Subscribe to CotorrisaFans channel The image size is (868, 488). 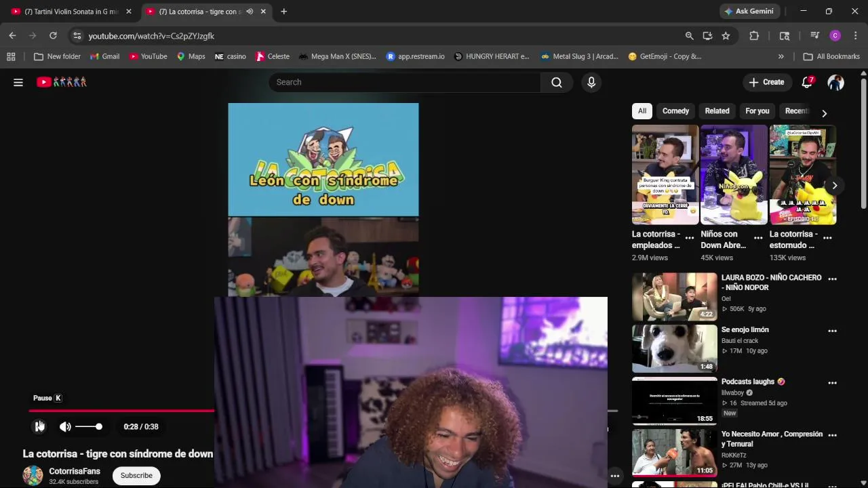pyautogui.click(x=136, y=475)
